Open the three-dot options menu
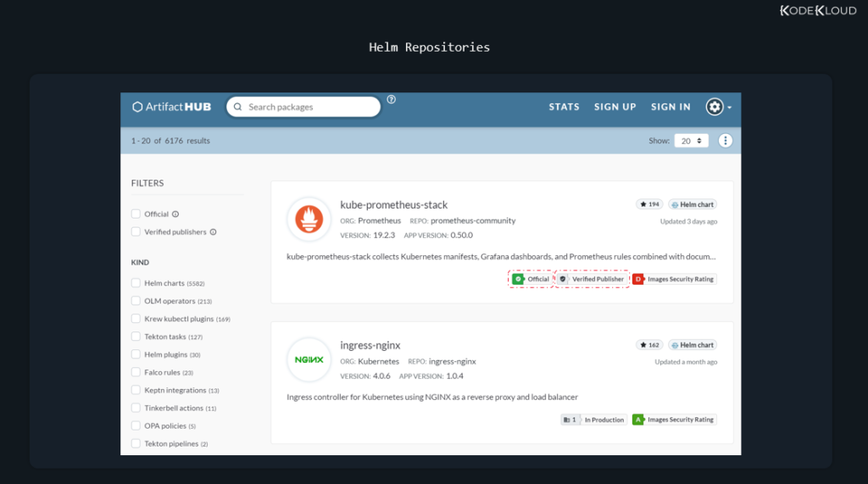Screen dimensions: 868x484 726,141
